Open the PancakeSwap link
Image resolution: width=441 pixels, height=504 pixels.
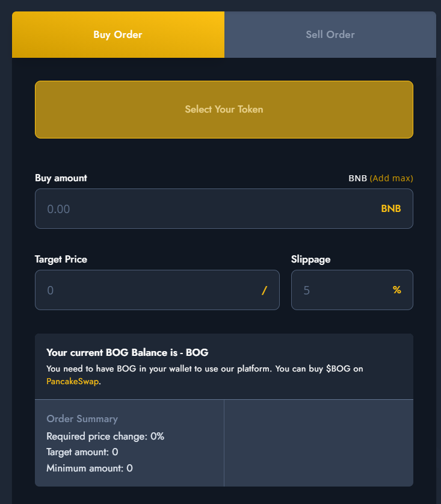pyautogui.click(x=73, y=382)
